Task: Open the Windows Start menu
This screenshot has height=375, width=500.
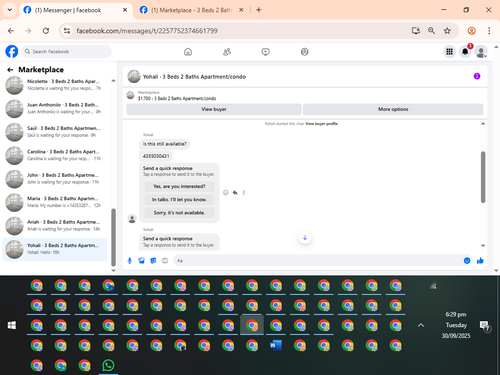Action: click(x=12, y=325)
